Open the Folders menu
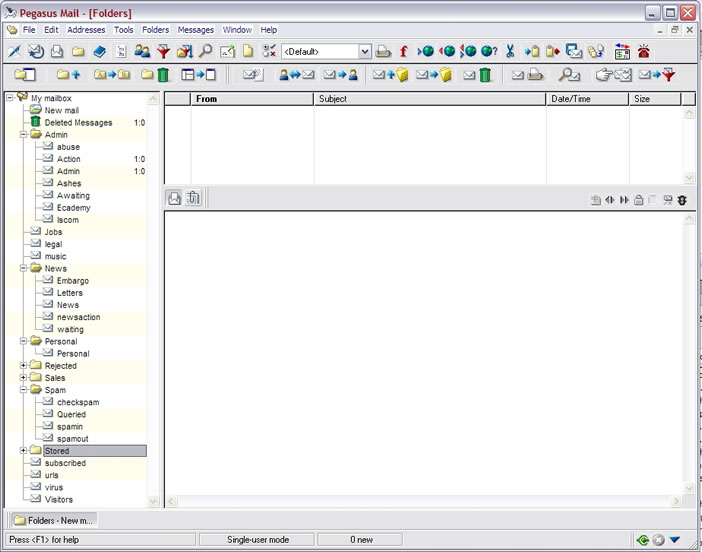The width and height of the screenshot is (702, 552). (x=155, y=30)
